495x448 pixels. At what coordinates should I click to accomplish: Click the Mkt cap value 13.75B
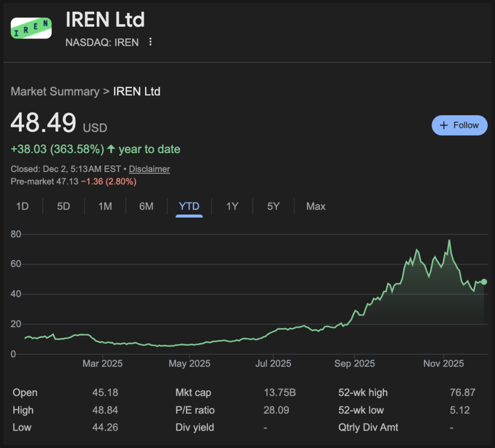(279, 393)
